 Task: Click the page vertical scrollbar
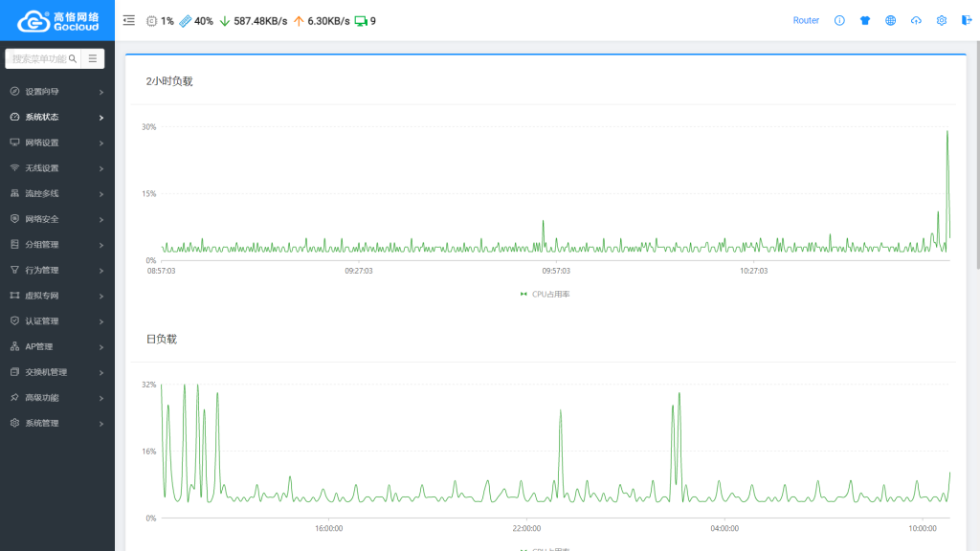[x=977, y=156]
